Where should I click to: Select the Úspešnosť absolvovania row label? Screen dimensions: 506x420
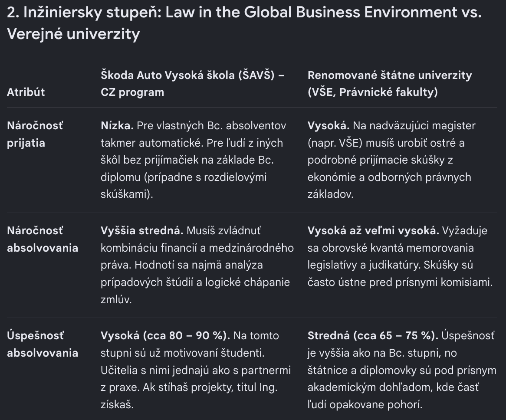coord(43,344)
